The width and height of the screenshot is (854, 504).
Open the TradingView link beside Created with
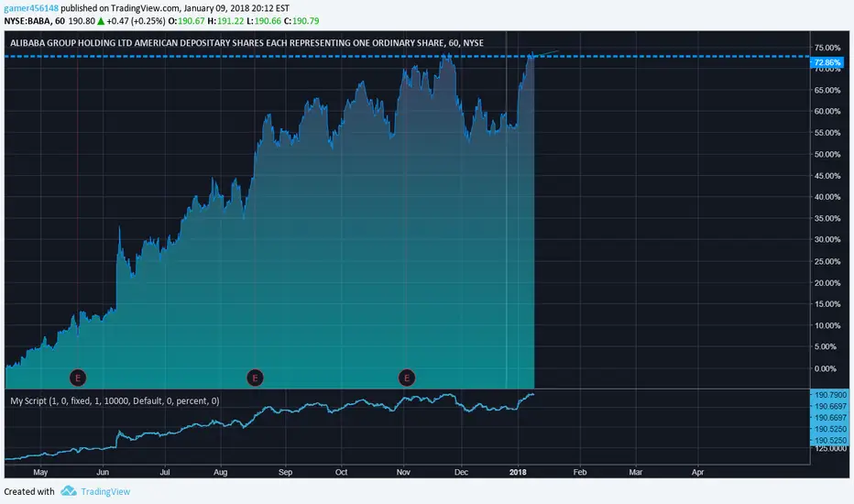tap(105, 491)
